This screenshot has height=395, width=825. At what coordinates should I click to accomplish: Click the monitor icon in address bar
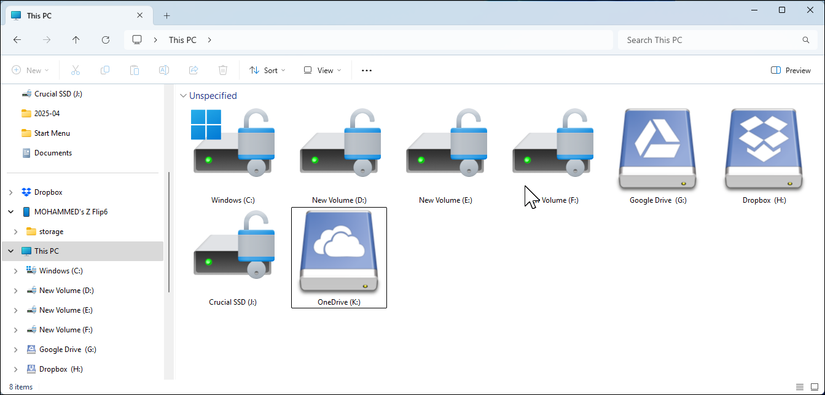click(137, 39)
